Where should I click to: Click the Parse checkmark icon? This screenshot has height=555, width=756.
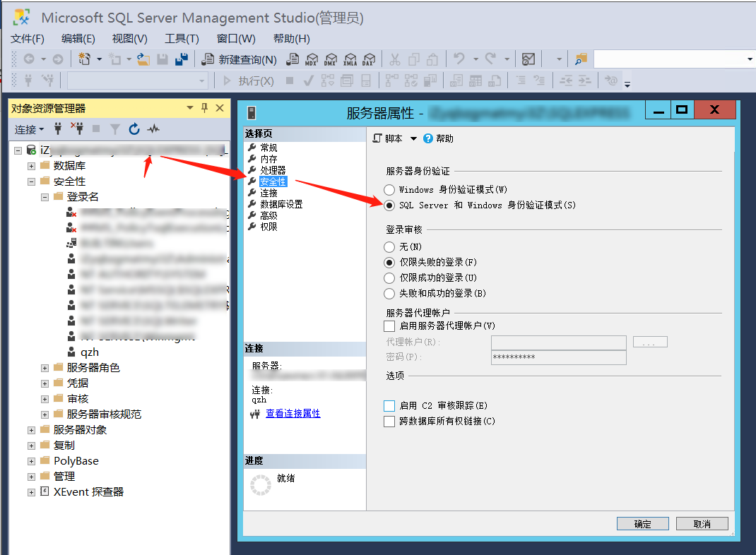pyautogui.click(x=309, y=81)
